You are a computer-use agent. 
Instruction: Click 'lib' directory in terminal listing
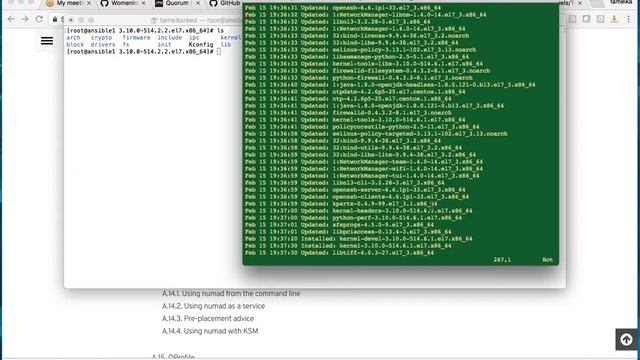pyautogui.click(x=226, y=44)
